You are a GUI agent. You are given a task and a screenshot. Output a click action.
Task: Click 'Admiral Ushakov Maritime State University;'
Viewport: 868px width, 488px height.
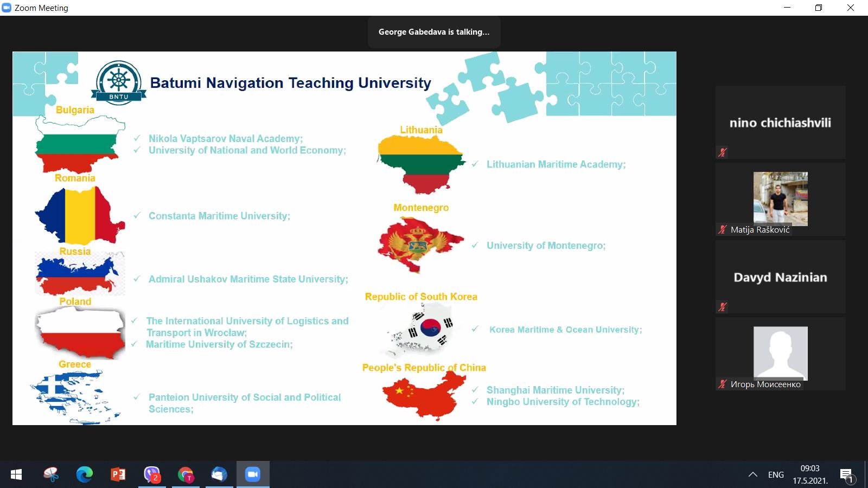248,279
